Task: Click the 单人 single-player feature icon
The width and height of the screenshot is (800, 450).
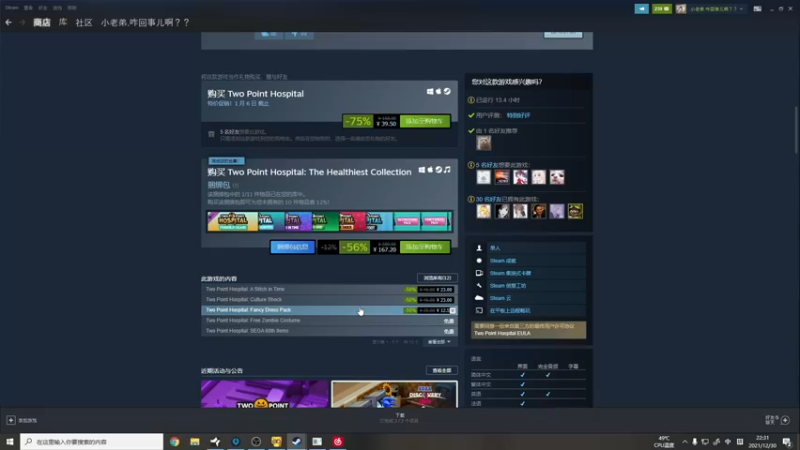Action: pos(479,248)
